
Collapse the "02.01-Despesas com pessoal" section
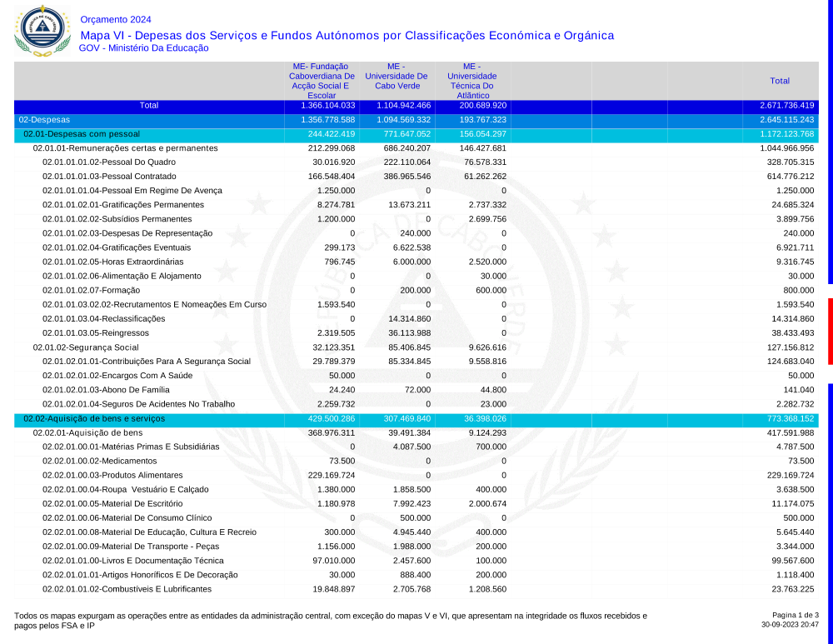click(81, 134)
